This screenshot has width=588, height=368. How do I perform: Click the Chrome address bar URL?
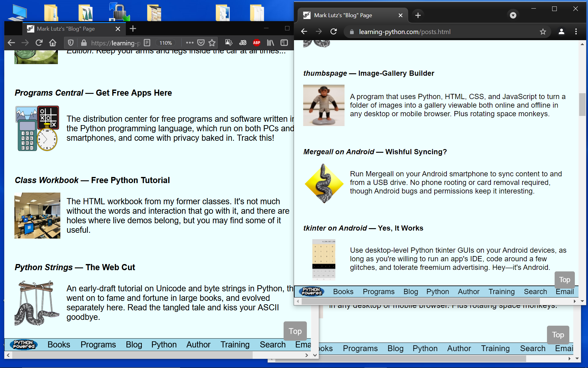[x=405, y=32]
